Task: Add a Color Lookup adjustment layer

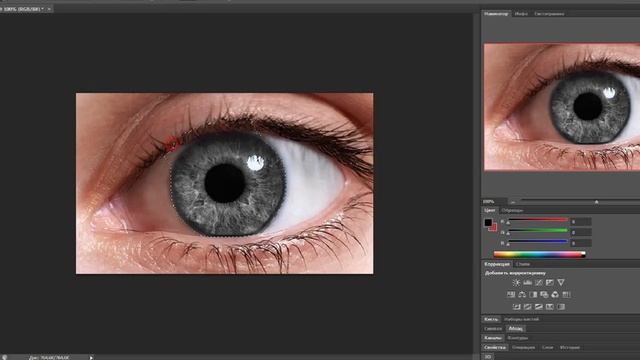Action: (566, 295)
